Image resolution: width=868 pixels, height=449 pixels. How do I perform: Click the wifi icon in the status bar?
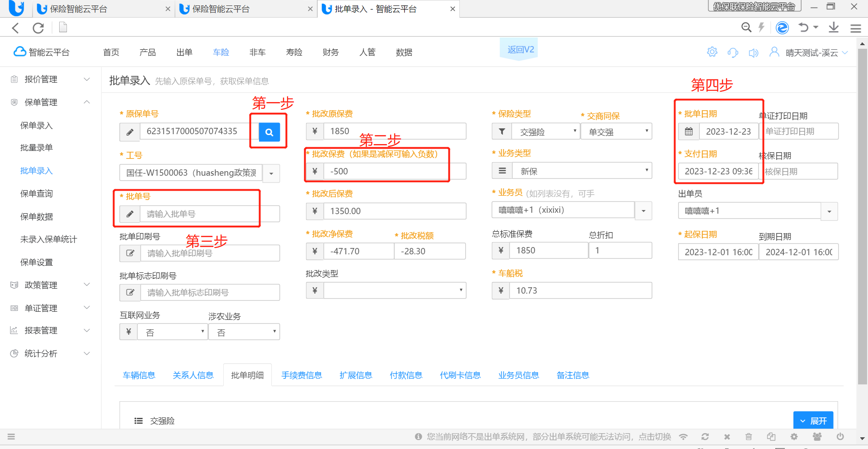[683, 437]
